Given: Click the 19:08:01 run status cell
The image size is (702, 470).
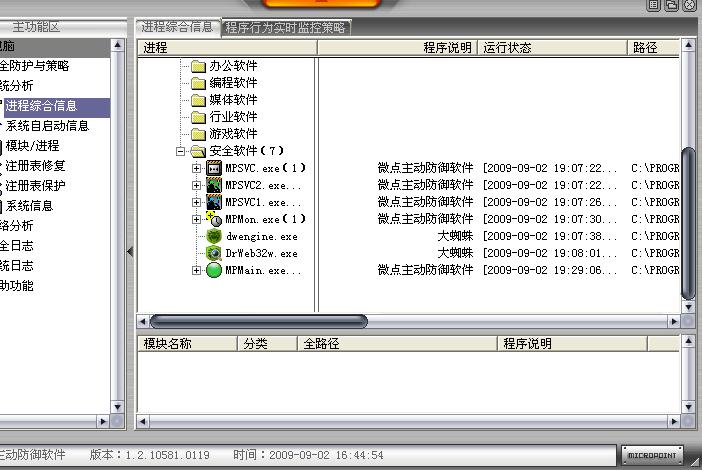Looking at the screenshot, I should click(550, 253).
